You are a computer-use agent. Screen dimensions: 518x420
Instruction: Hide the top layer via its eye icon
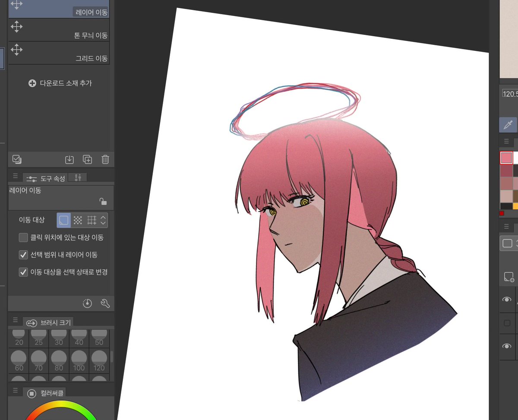[507, 299]
